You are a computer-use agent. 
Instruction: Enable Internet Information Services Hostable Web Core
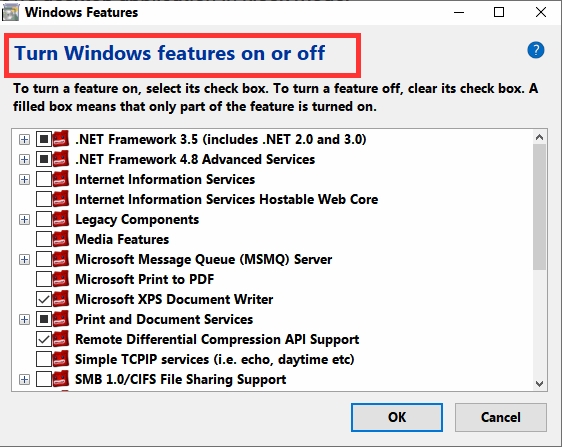tap(44, 199)
